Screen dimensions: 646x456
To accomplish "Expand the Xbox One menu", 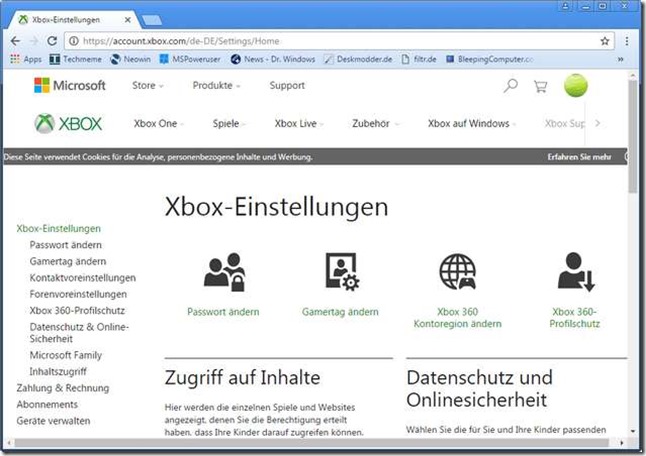I will (159, 123).
